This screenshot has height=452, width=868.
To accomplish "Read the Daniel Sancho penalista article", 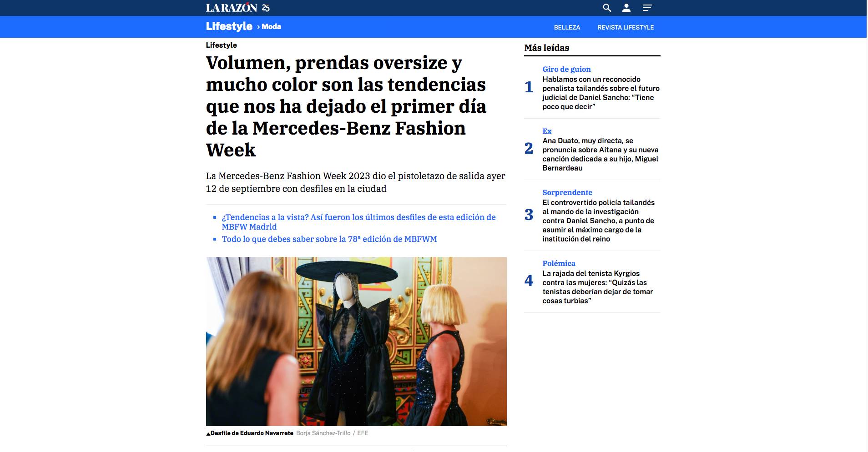I will click(x=601, y=93).
